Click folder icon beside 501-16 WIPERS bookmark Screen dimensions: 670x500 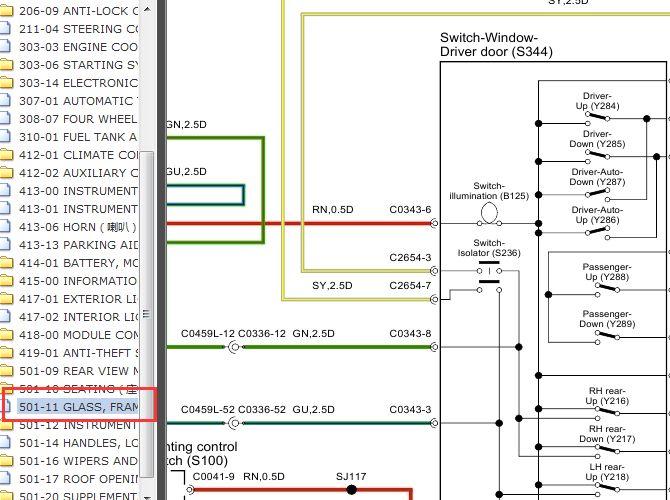[6, 461]
